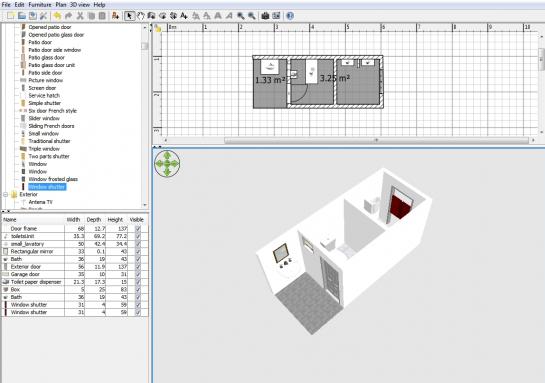
Task: Hide the Box furniture item
Action: [x=138, y=290]
